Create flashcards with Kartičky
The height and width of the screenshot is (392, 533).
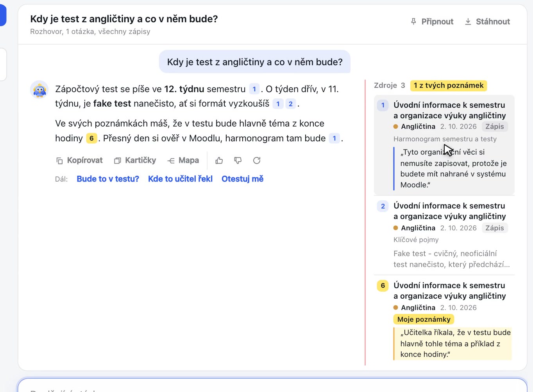(x=135, y=160)
